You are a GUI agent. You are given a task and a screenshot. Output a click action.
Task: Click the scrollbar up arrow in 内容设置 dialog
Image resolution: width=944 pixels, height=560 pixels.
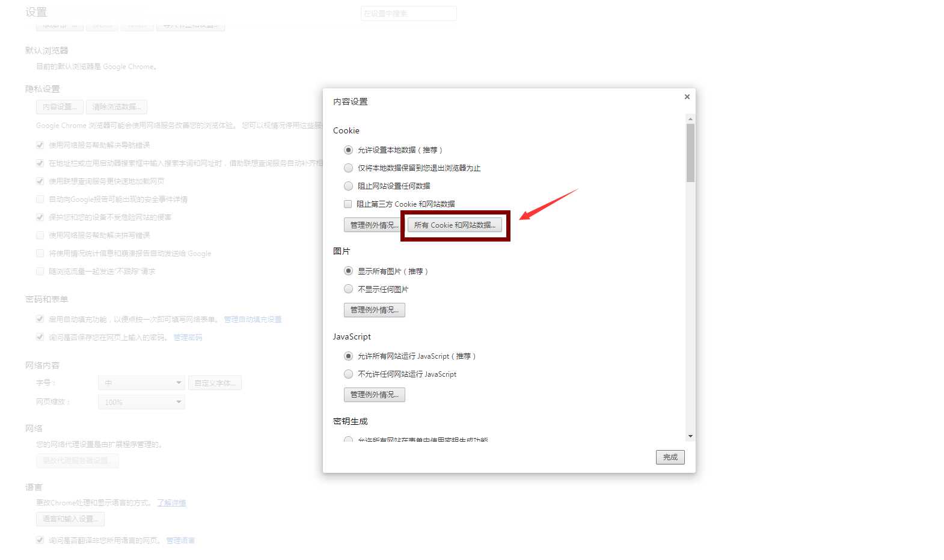coord(690,119)
